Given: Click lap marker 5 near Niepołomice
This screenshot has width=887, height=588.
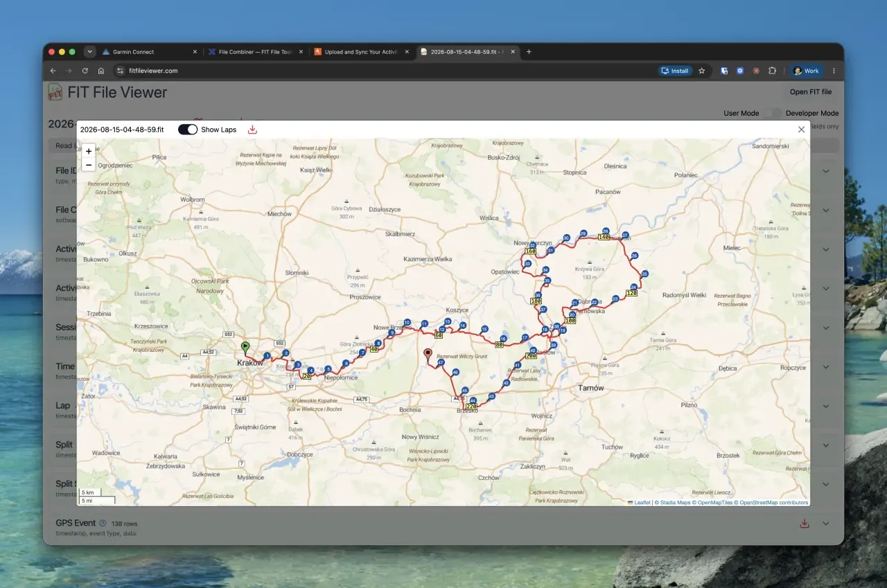Looking at the screenshot, I should tap(328, 369).
